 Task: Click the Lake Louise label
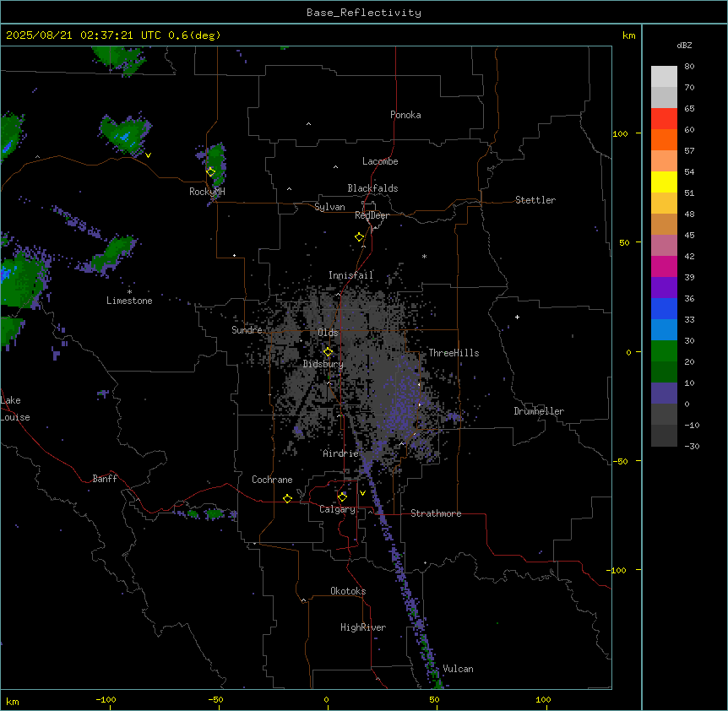click(15, 409)
